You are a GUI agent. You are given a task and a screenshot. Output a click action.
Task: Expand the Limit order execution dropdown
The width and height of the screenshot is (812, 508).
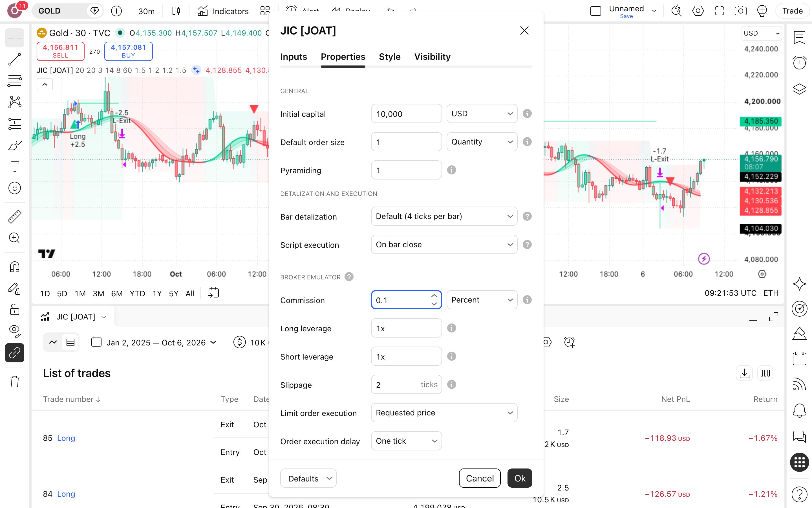(444, 413)
